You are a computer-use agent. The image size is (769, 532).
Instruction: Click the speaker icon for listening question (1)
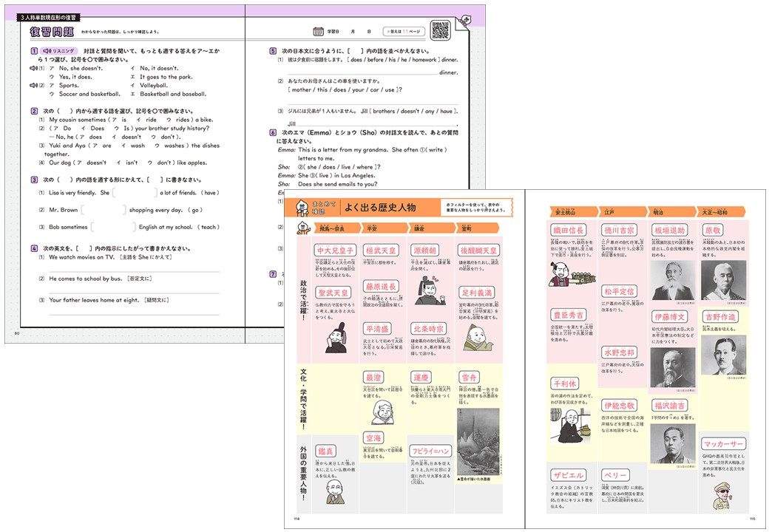click(x=34, y=69)
